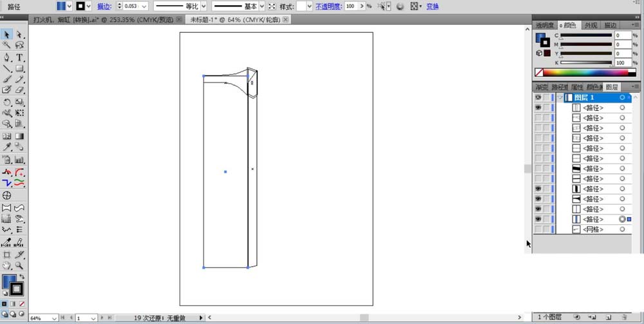The height and width of the screenshot is (324, 644).
Task: Select the Rectangle tool
Action: coord(19,68)
